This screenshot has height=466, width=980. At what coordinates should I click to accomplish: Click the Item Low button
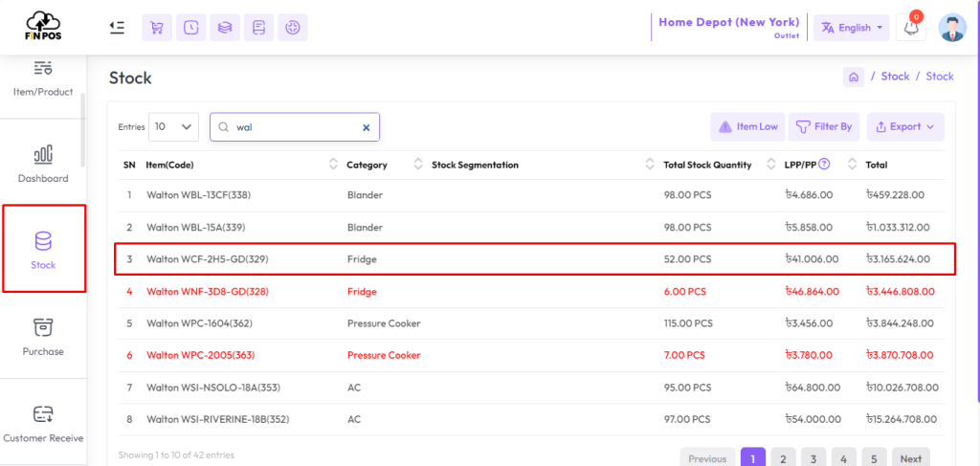click(748, 127)
